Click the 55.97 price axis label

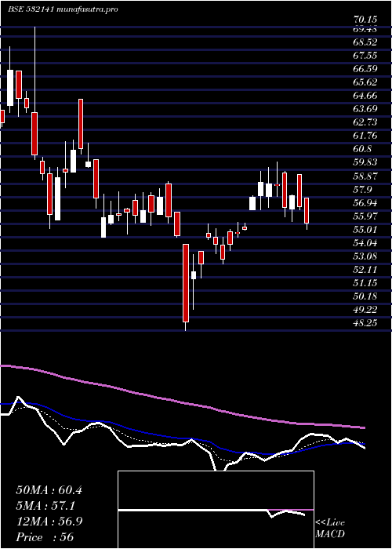[x=365, y=216]
